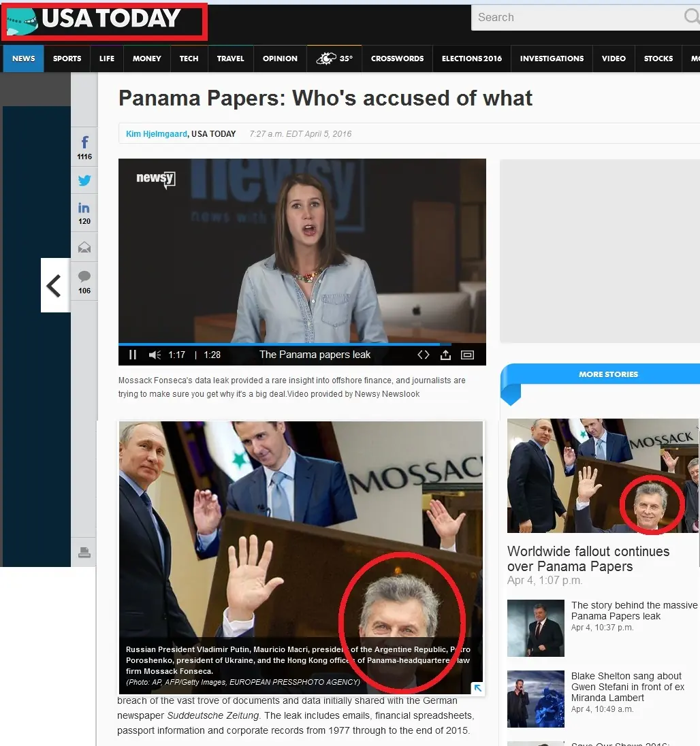The image size is (700, 746).
Task: Open the CROSSWORDS section
Action: (398, 59)
